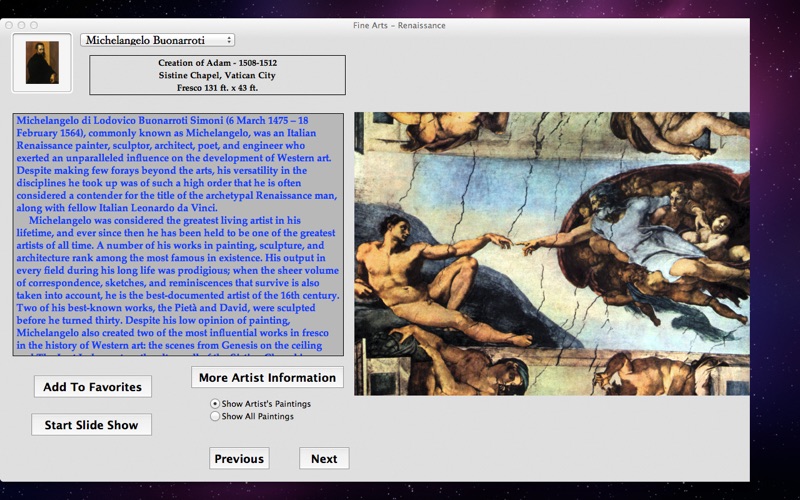Go to the Previous painting

point(239,458)
